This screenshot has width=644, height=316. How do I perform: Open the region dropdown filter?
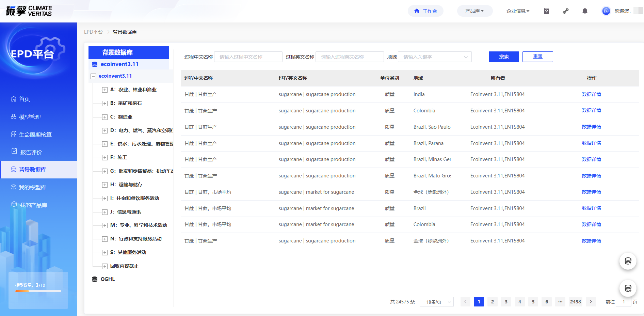click(x=434, y=57)
